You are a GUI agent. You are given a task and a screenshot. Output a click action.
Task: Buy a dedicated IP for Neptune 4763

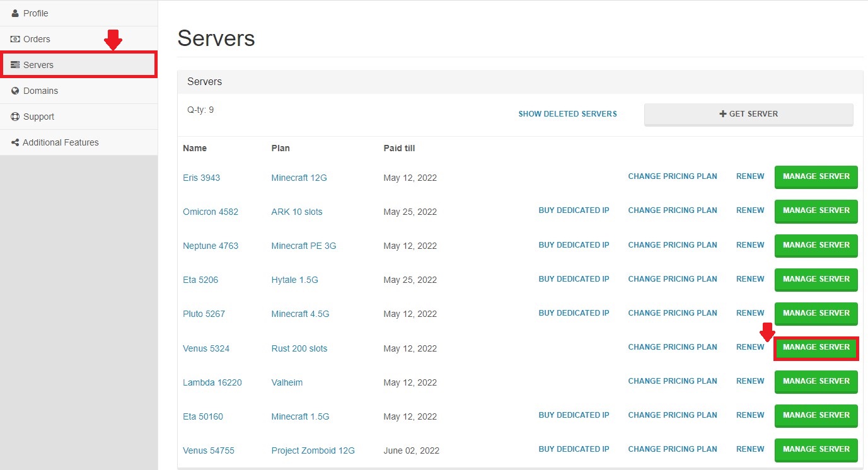click(574, 244)
